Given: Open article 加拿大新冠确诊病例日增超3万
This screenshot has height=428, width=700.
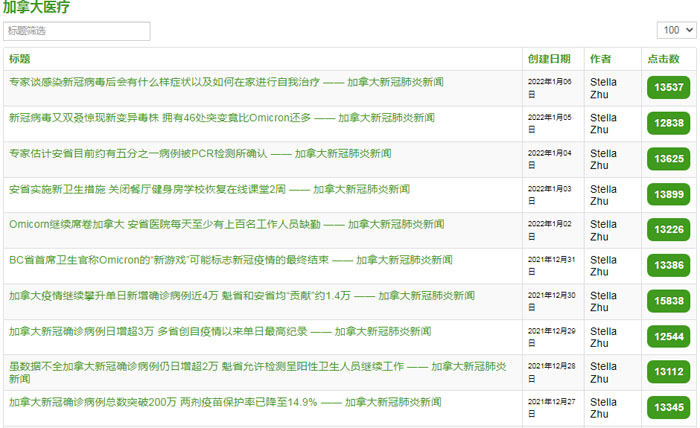Looking at the screenshot, I should click(209, 331).
